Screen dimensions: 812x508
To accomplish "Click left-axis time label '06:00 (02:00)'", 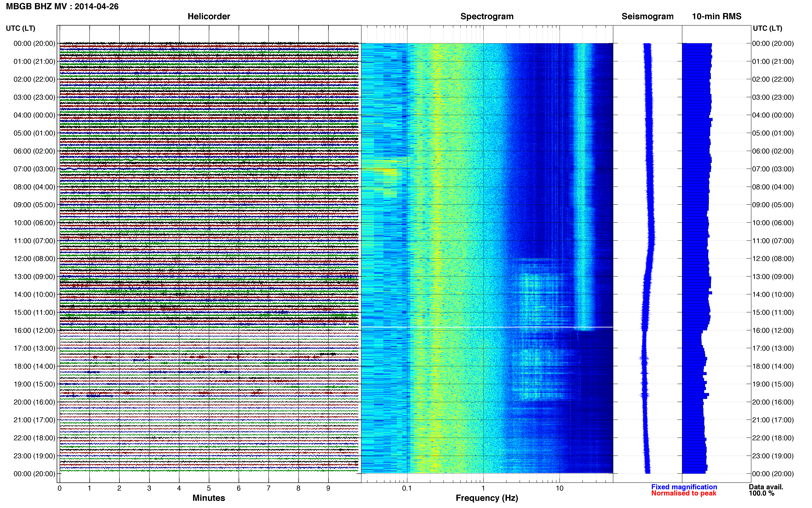I will point(34,151).
